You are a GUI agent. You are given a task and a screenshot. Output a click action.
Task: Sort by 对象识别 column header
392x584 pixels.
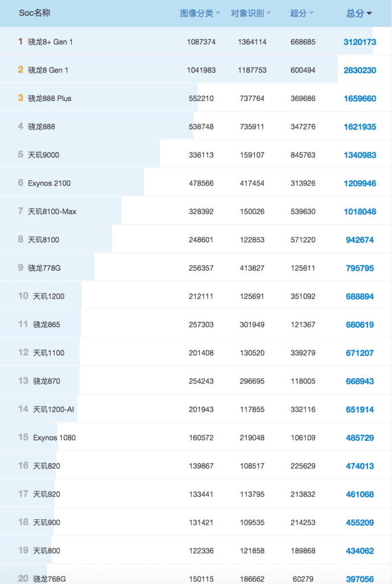tap(251, 13)
